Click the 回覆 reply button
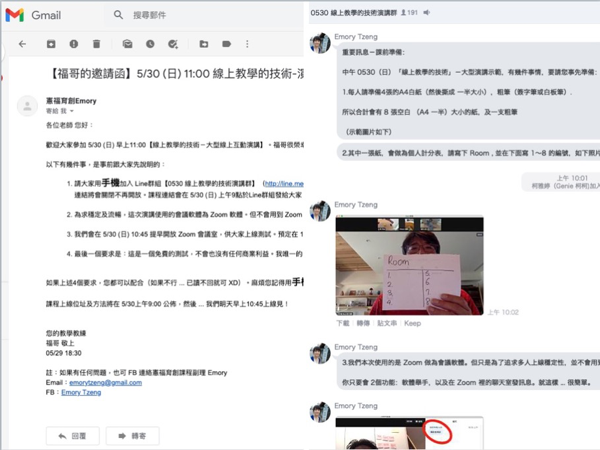600x450 pixels. coord(73,436)
